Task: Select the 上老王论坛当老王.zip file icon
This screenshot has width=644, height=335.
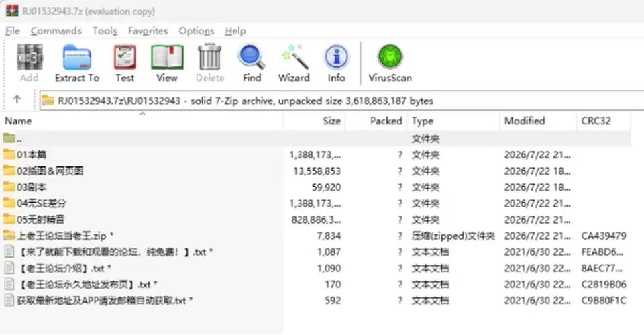Action: tap(9, 235)
